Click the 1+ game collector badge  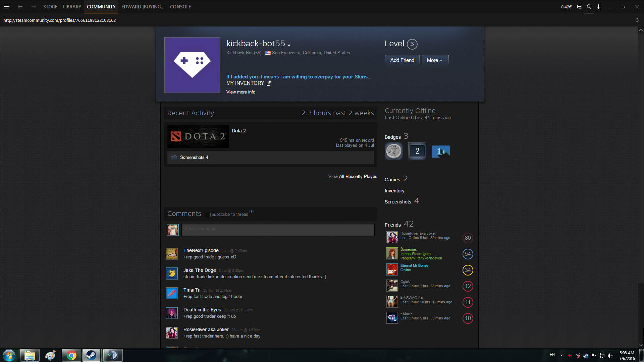click(x=440, y=152)
